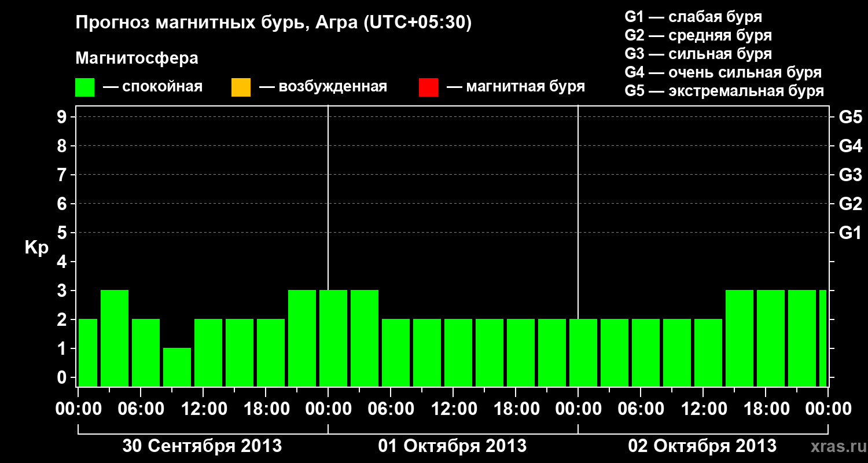Click the G1 label on right axis
This screenshot has height=463, width=868.
click(851, 233)
